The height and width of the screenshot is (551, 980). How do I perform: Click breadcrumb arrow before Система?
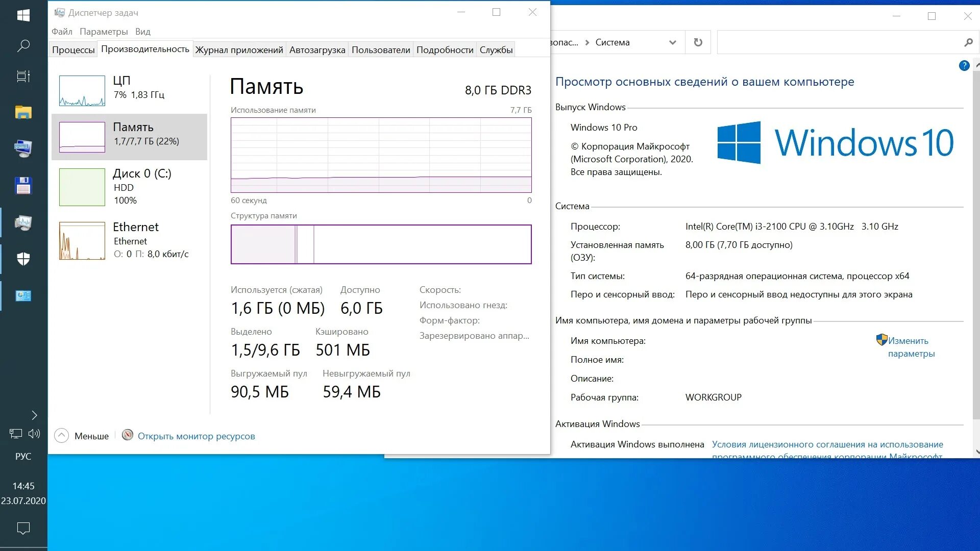coord(587,42)
